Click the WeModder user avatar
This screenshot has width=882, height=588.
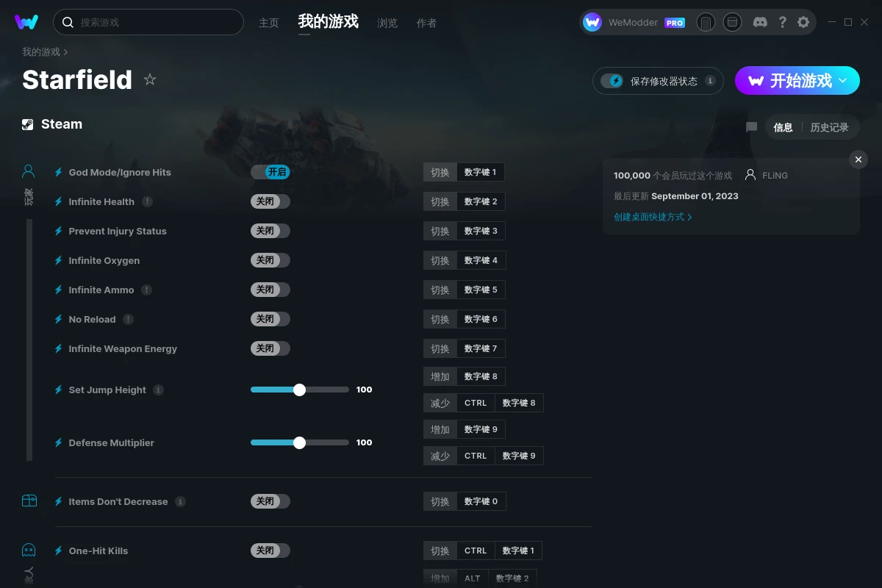pyautogui.click(x=592, y=22)
